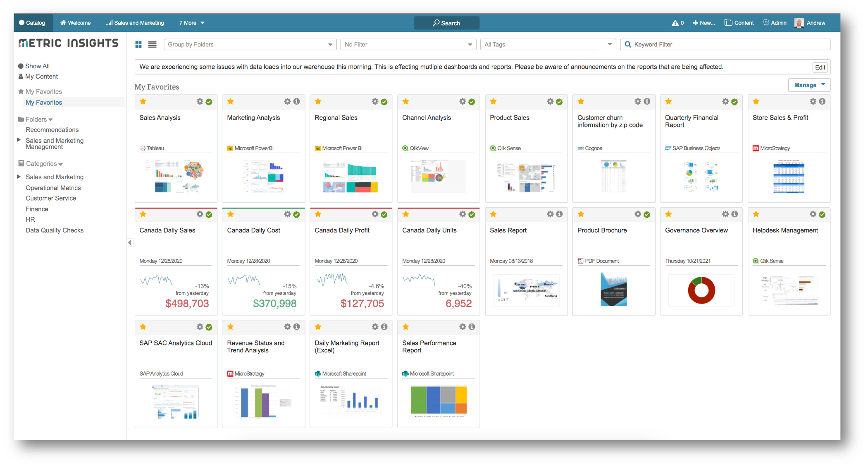This screenshot has width=868, height=467.
Task: Toggle favorite star on SAP SAC Analytics Cloud
Action: click(x=143, y=327)
